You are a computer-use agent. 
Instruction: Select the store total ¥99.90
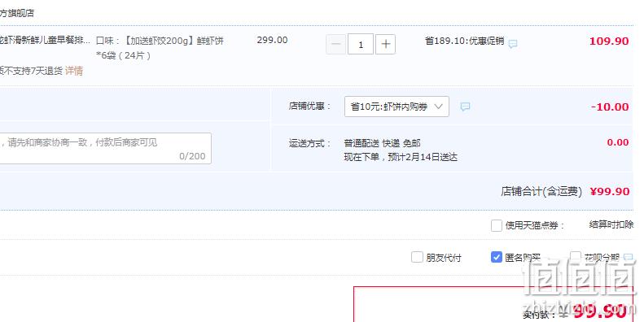point(610,192)
